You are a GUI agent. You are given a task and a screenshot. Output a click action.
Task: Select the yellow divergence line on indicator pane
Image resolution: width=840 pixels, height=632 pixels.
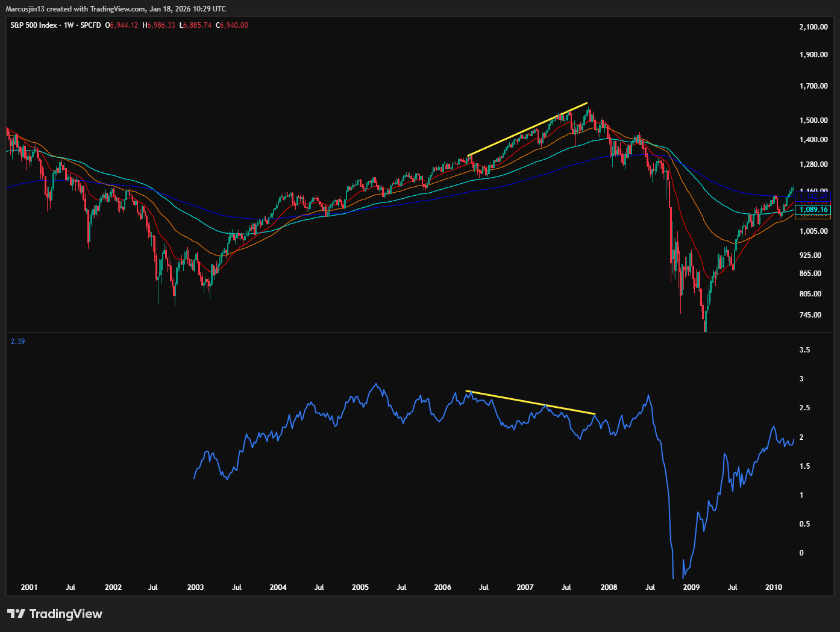click(530, 402)
